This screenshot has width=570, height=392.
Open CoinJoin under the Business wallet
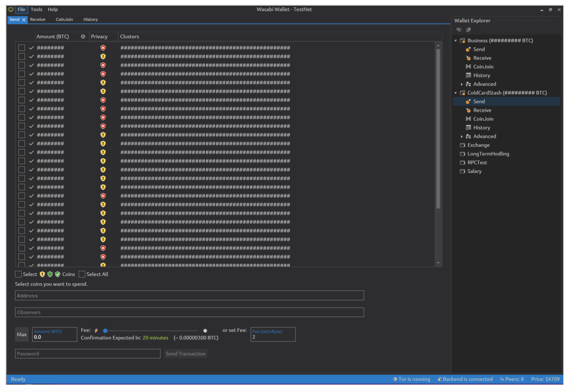pyautogui.click(x=483, y=67)
